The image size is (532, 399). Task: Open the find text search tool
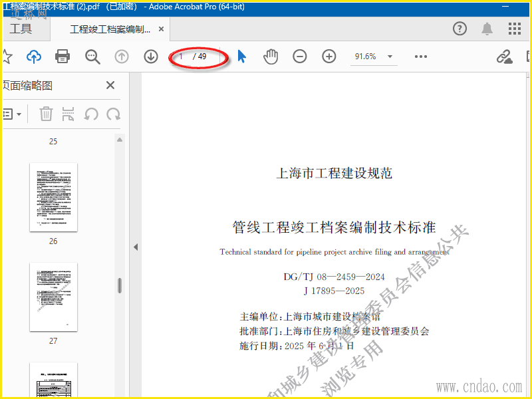(x=92, y=57)
